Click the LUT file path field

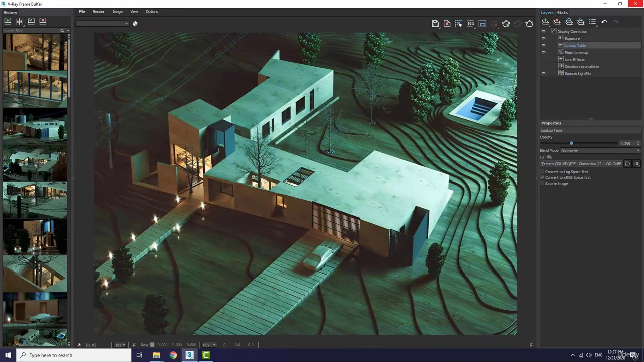(x=582, y=164)
